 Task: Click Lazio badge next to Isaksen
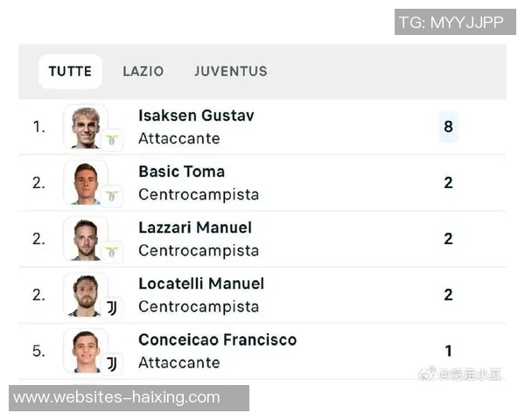coord(112,139)
